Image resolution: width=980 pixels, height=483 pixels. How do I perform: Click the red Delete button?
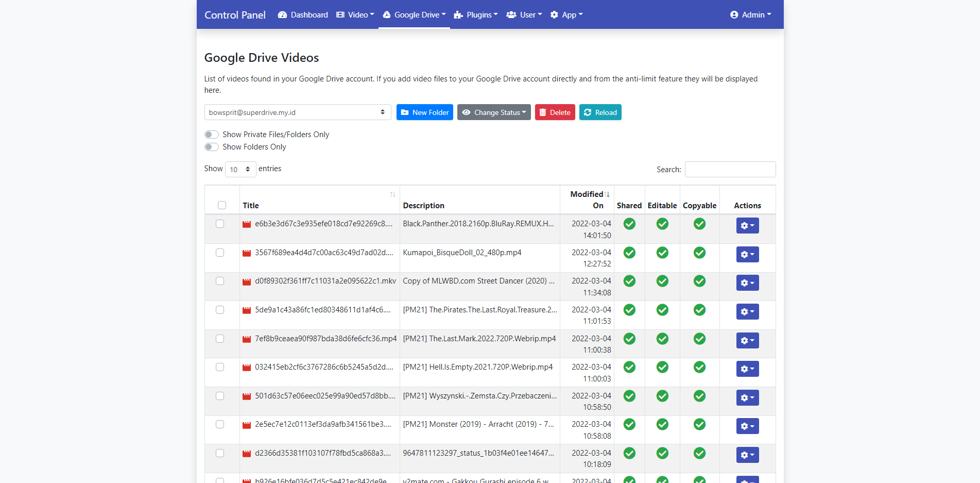pos(555,112)
